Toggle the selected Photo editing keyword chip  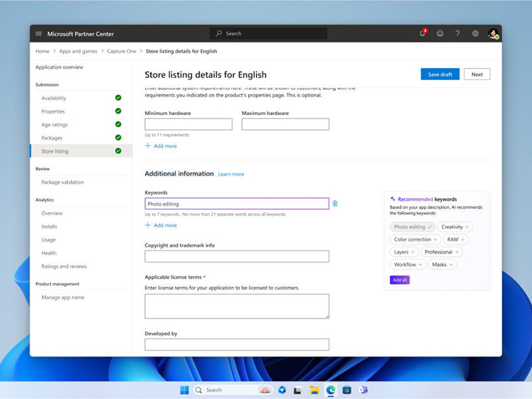coord(412,227)
